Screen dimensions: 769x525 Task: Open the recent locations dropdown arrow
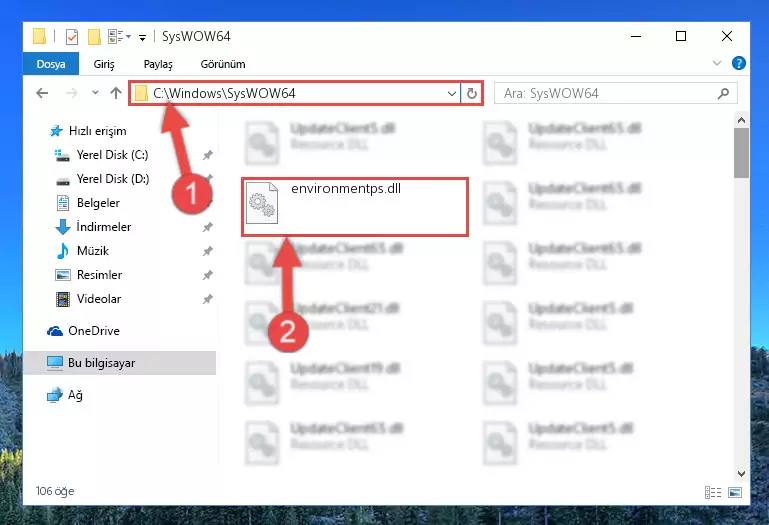pos(95,93)
